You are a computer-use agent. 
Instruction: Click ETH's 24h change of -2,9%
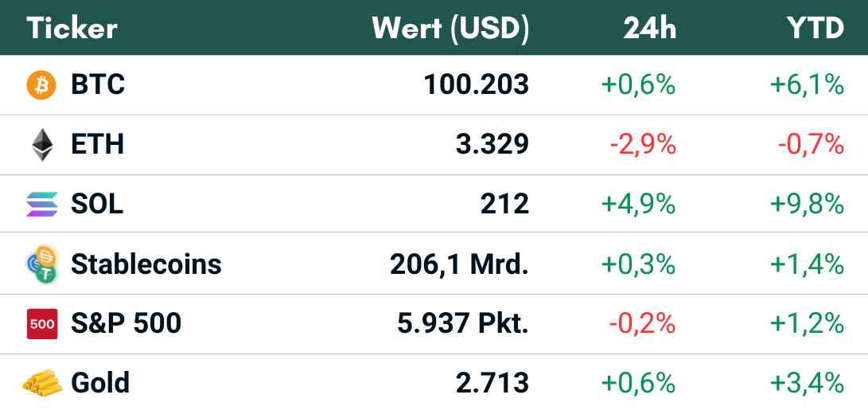642,145
